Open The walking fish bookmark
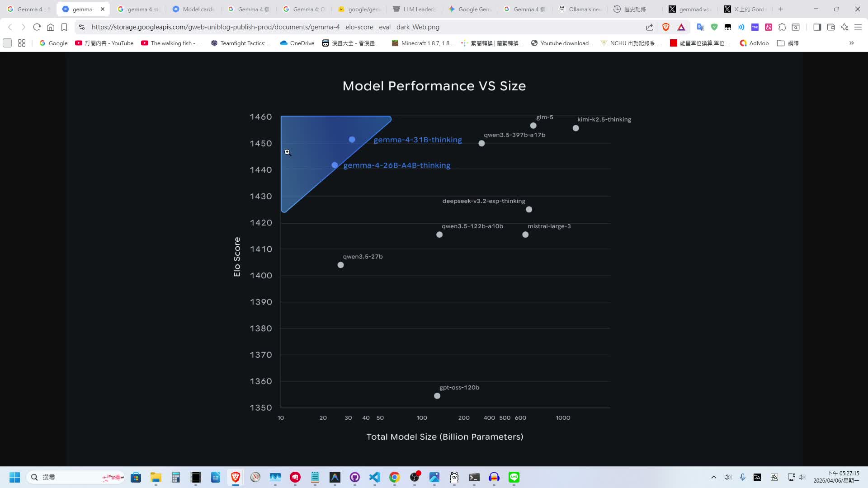Viewport: 868px width, 488px height. 170,43
